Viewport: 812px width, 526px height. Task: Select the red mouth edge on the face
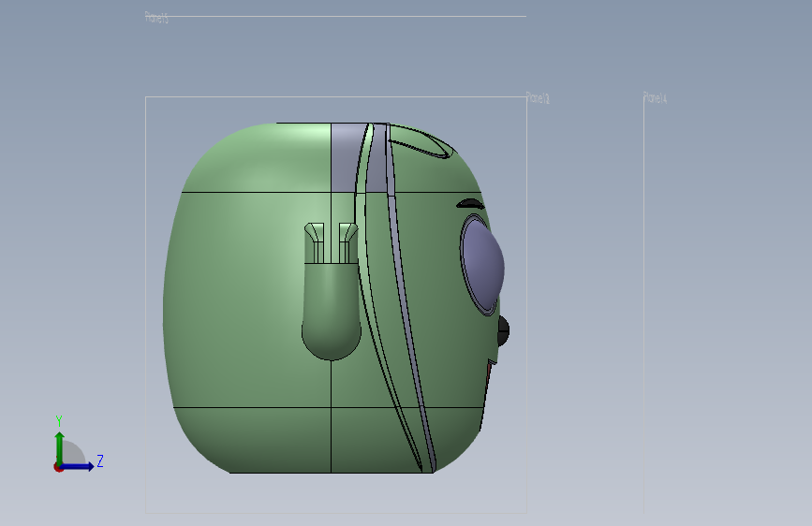click(x=488, y=375)
